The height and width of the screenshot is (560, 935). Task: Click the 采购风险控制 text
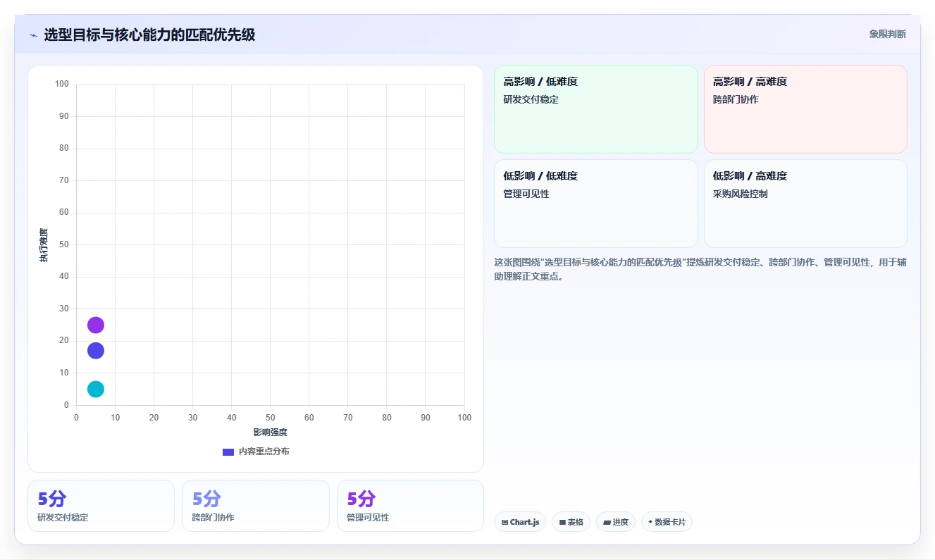[740, 194]
